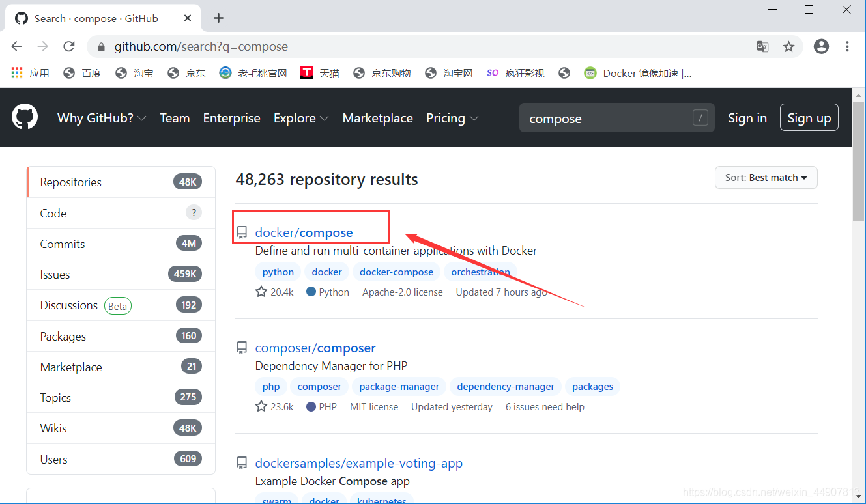
Task: Bookmark the page with the star icon
Action: coord(788,46)
